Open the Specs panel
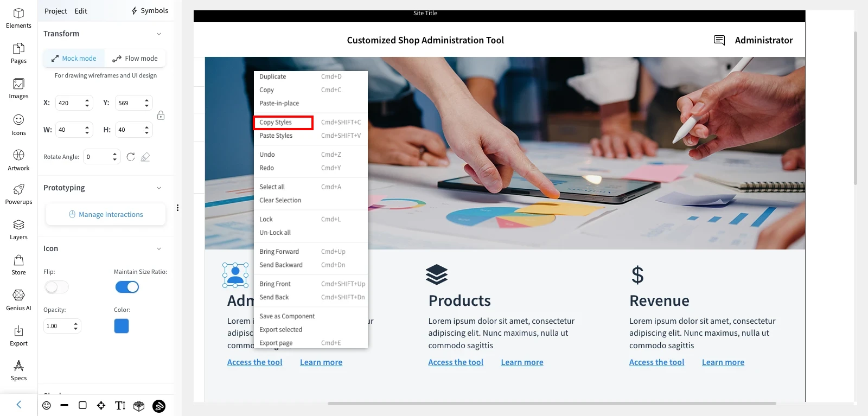 coord(18,370)
